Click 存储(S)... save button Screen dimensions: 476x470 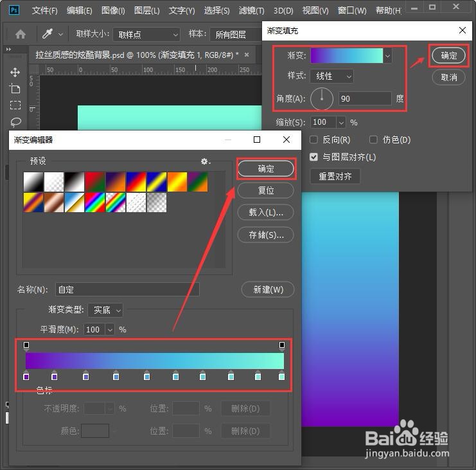[266, 235]
